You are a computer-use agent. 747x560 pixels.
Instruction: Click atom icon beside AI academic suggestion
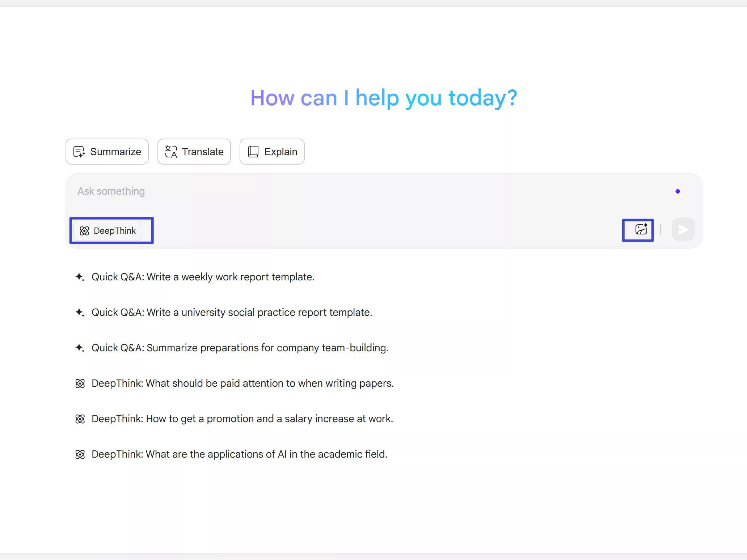[x=80, y=454]
